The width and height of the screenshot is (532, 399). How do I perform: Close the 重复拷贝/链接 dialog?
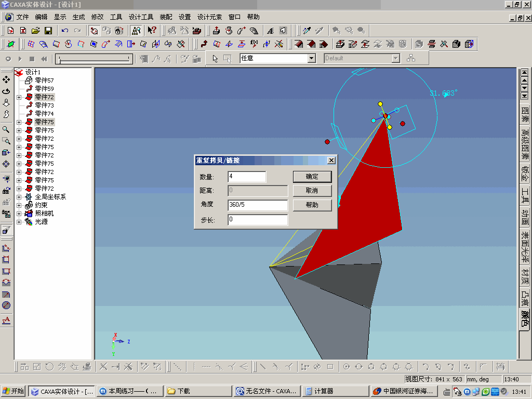coord(331,160)
